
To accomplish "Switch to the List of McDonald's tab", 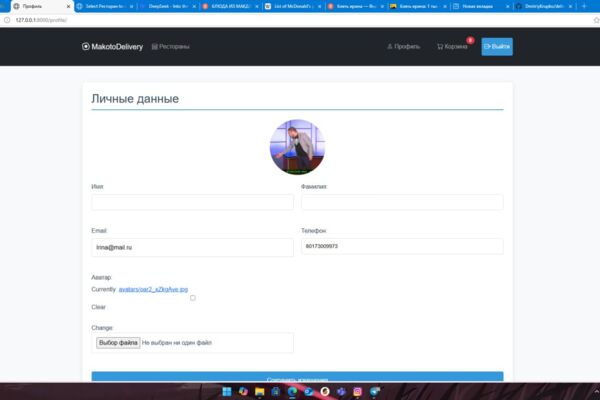I will [293, 6].
